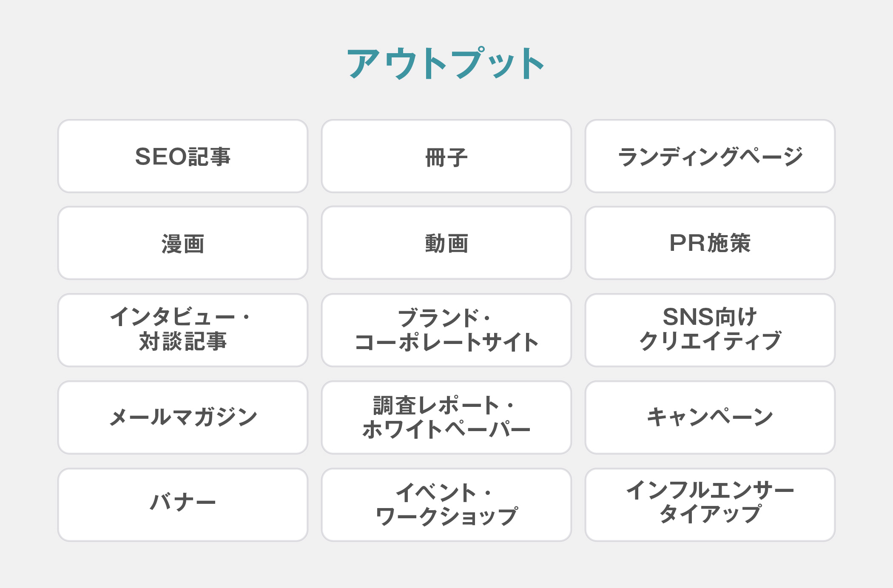The width and height of the screenshot is (893, 588).
Task: Select the バナー card
Action: point(183,505)
